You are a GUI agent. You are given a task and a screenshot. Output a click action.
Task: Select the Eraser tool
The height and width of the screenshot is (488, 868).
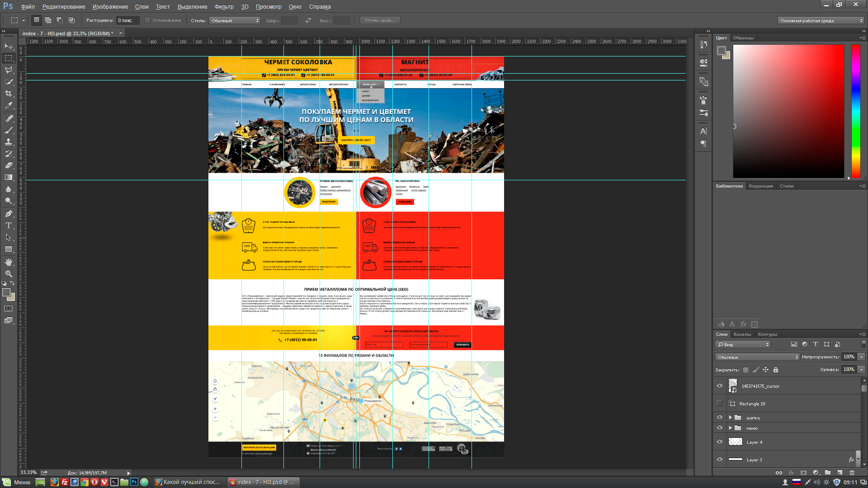(x=9, y=165)
